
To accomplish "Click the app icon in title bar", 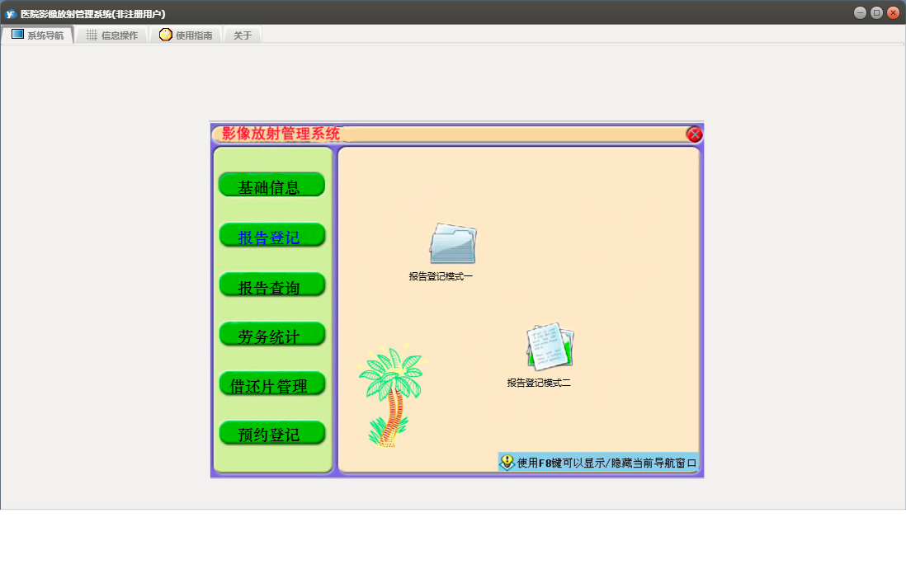I will coord(11,13).
